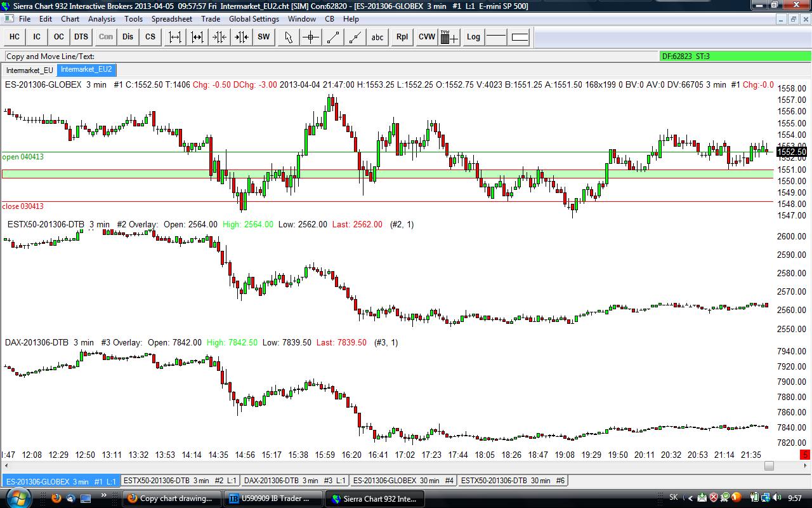The image size is (812, 508).
Task: Click the bold inward-arrows compress spacing icon
Action: tap(242, 37)
